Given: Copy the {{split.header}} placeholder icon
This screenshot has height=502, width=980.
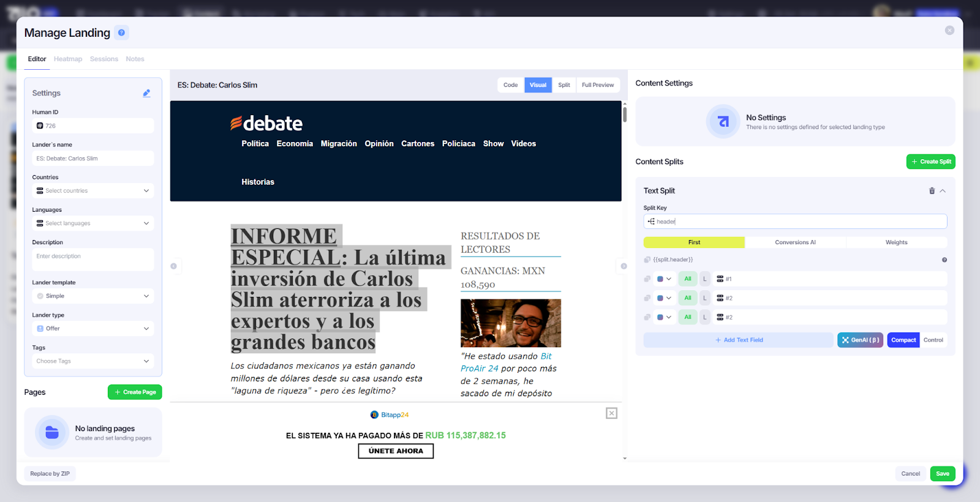Looking at the screenshot, I should (647, 260).
